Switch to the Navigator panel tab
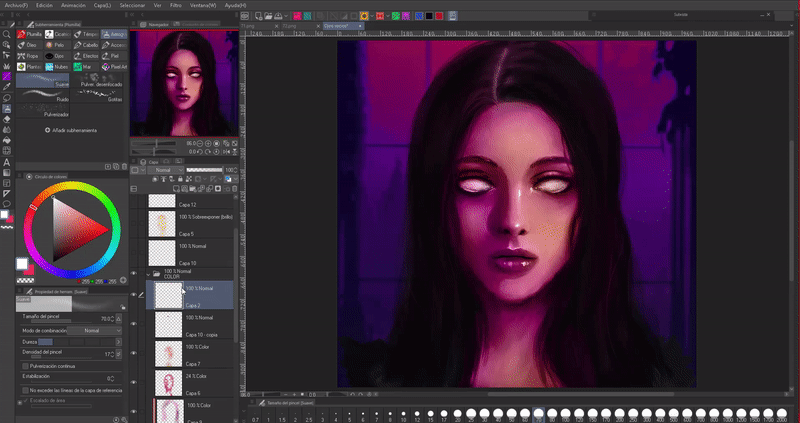This screenshot has height=423, width=800. point(158,23)
